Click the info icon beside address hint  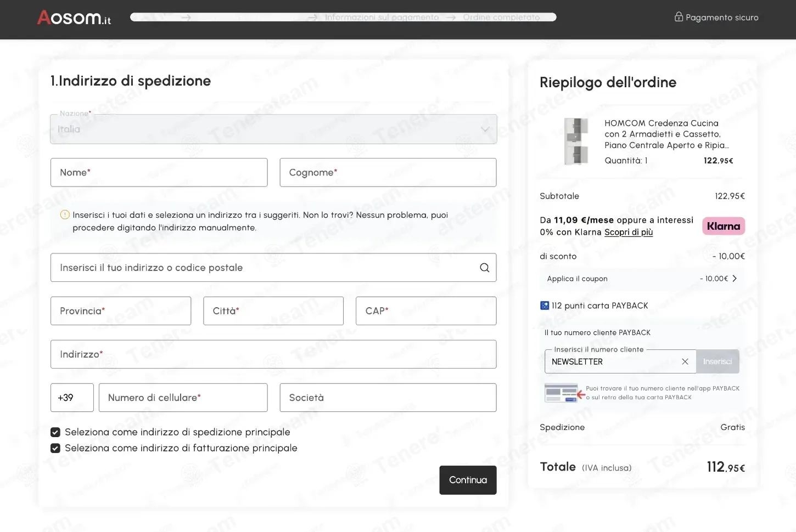[x=65, y=214]
